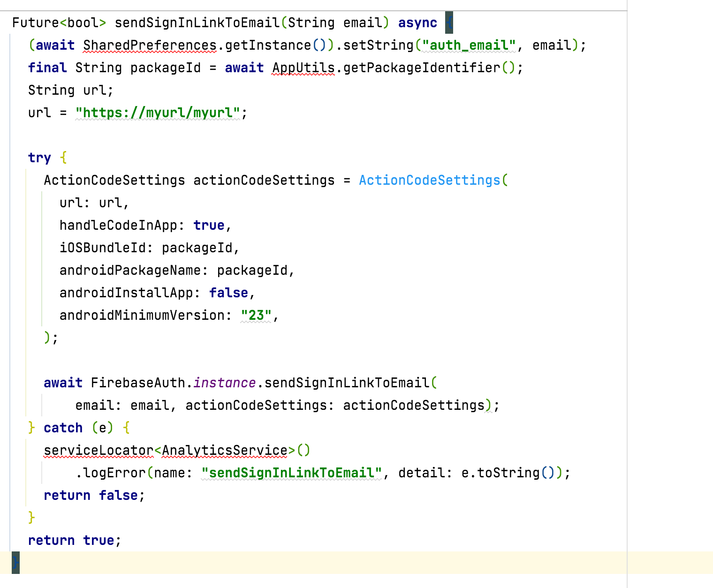Image resolution: width=713 pixels, height=588 pixels.
Task: Click the "sendSignInLinkToEmail" string literal
Action: (x=292, y=473)
